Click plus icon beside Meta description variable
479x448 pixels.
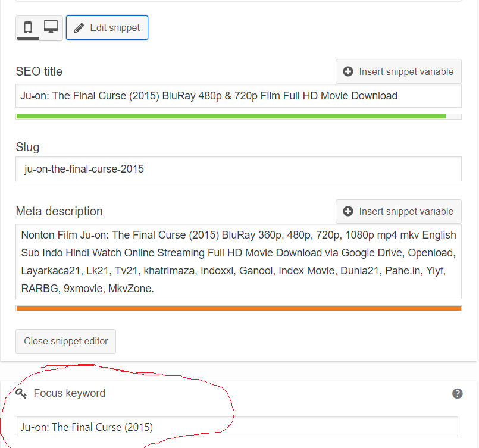click(348, 211)
